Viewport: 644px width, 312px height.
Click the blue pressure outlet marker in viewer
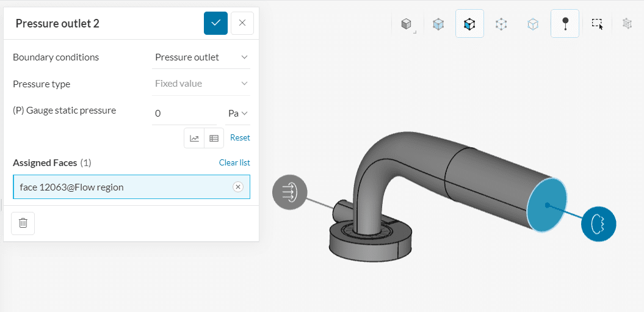598,224
